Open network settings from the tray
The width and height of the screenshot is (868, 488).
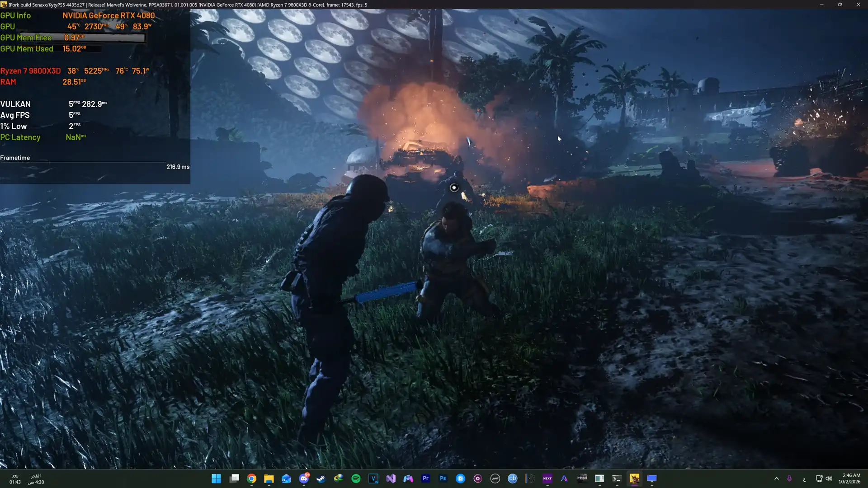(x=819, y=479)
